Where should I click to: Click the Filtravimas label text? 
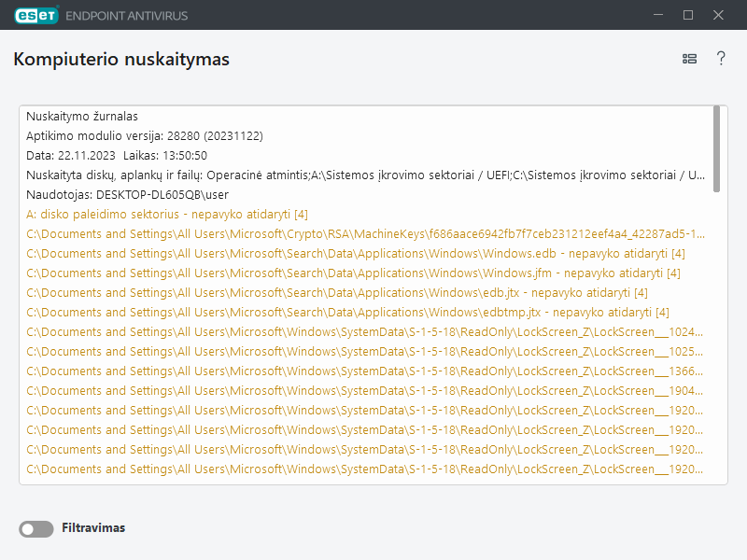(x=93, y=527)
